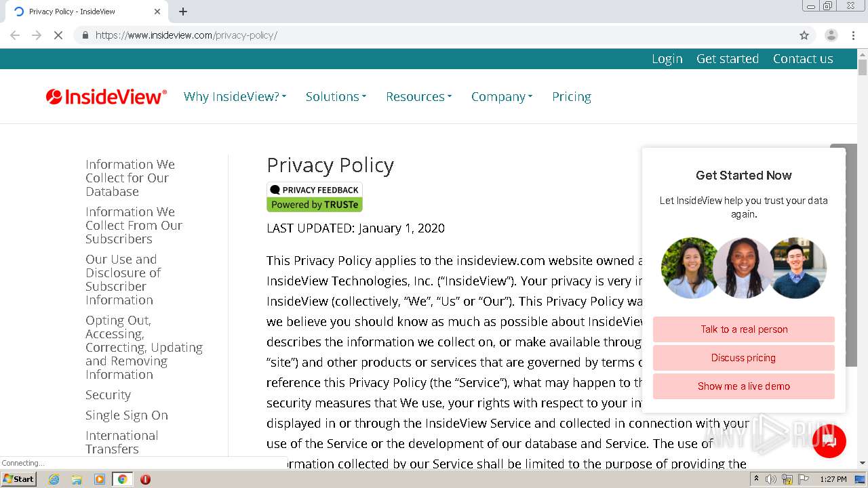Open the Pricing page
This screenshot has height=488, width=868.
point(572,97)
